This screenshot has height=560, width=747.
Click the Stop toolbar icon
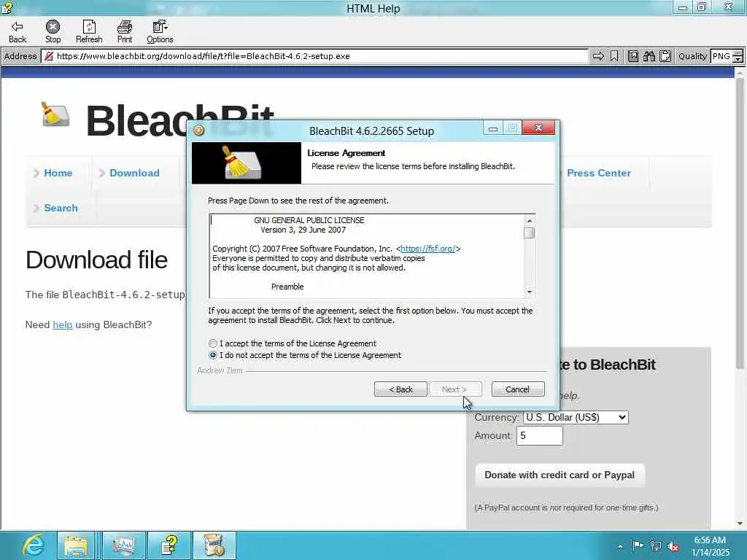click(53, 27)
